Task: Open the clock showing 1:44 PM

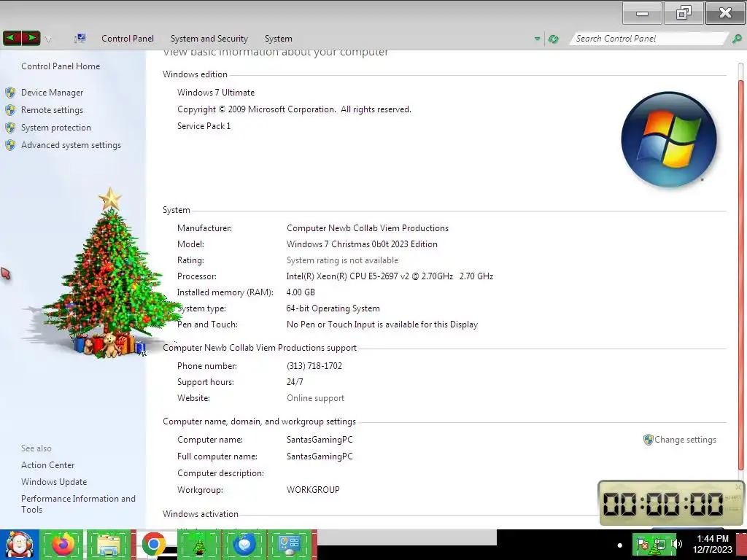Action: pos(712,544)
